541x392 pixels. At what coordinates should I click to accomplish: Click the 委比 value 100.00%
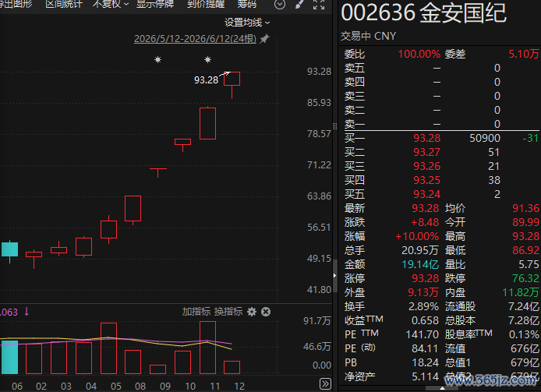click(419, 54)
